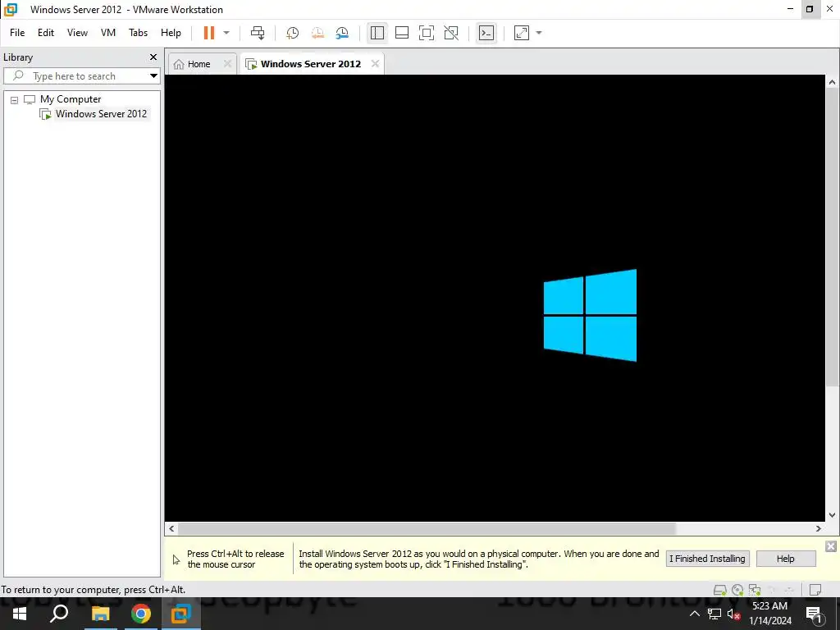This screenshot has width=840, height=630.
Task: Select Windows Server 2012 in library tree
Action: coord(101,113)
